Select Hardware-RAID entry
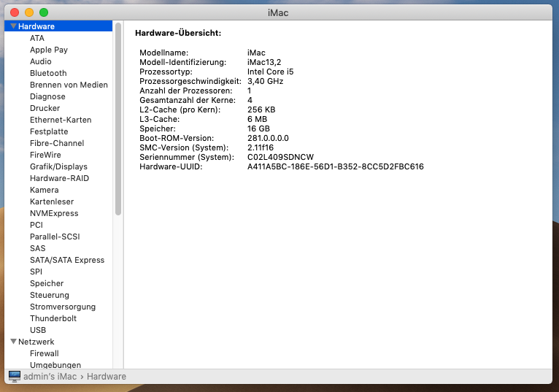 click(60, 178)
